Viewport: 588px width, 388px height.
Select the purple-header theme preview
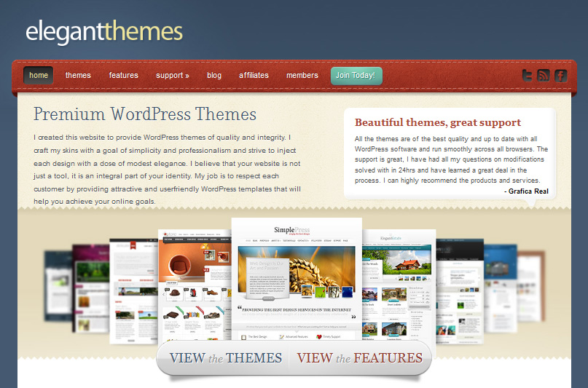[x=91, y=288]
